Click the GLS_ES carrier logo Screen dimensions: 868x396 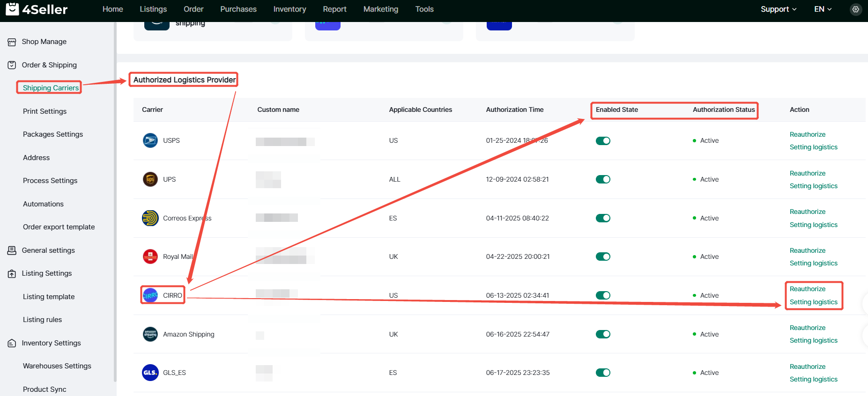tap(150, 373)
